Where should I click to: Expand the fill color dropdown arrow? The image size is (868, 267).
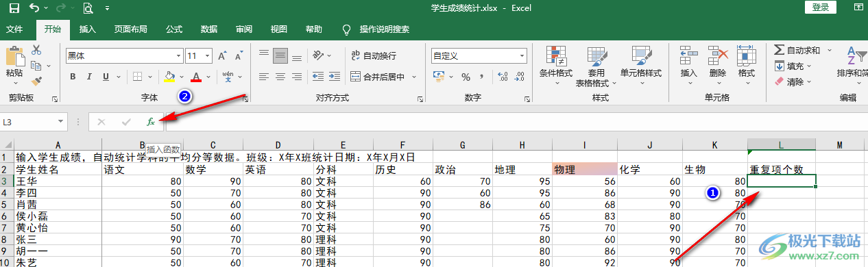tap(182, 76)
